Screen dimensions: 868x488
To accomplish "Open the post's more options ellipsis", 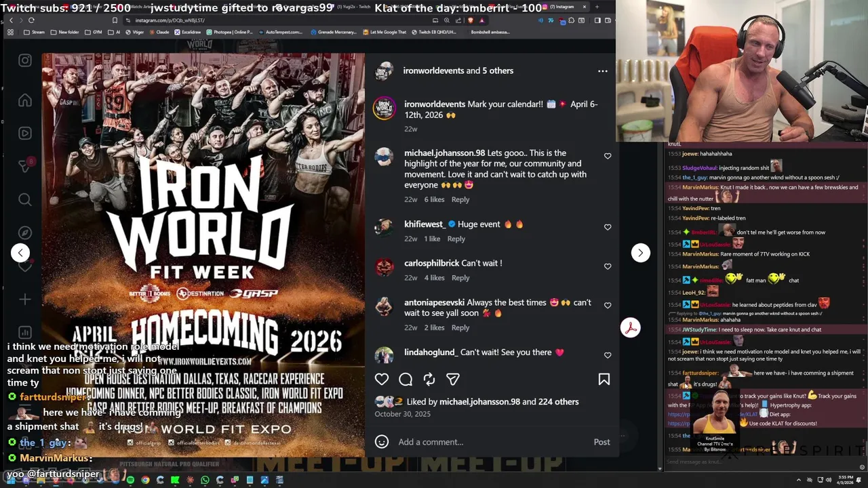I will click(x=602, y=70).
